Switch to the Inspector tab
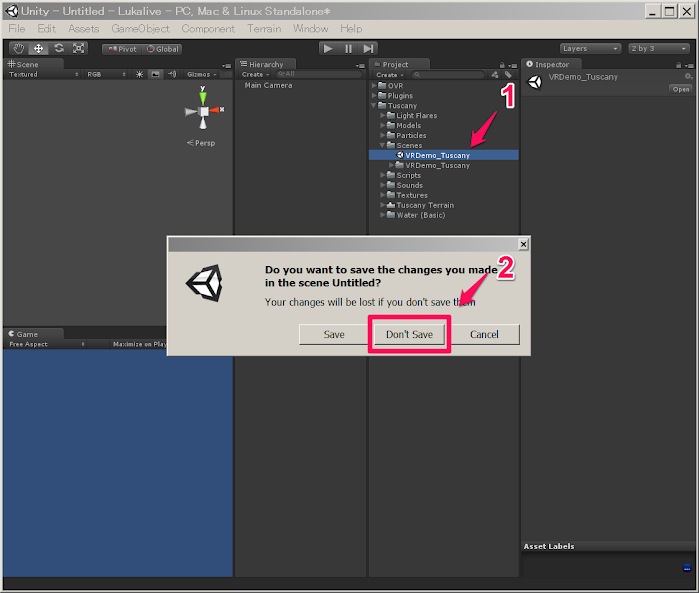This screenshot has height=593, width=699. pyautogui.click(x=552, y=64)
